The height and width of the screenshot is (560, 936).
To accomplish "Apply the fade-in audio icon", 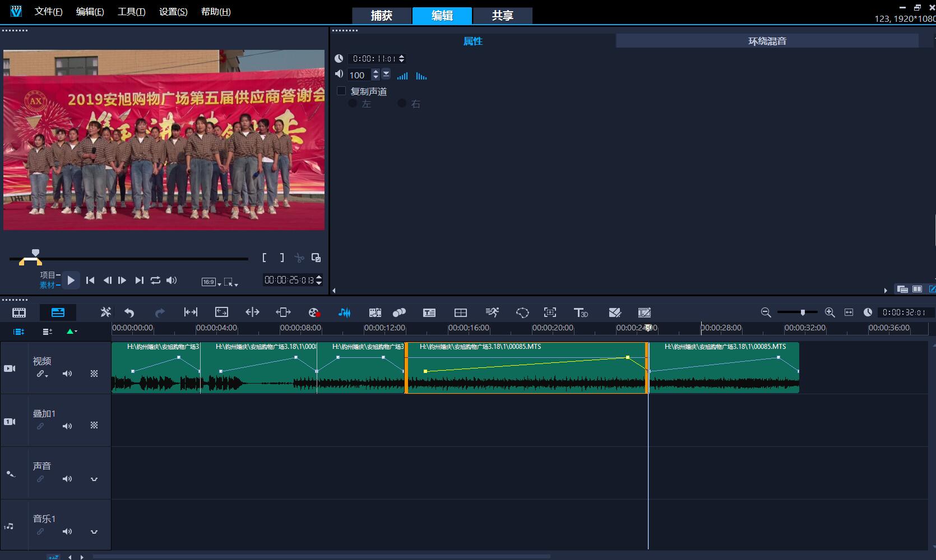I will 402,76.
